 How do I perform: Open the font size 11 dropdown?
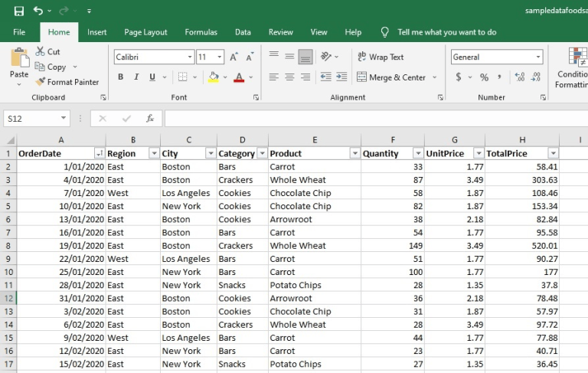click(220, 57)
